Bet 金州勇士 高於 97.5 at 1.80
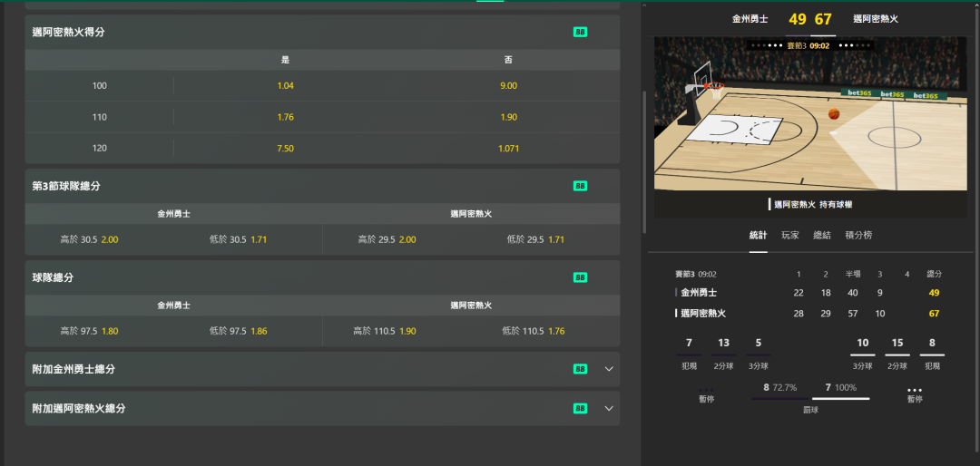The width and height of the screenshot is (980, 466). [89, 331]
